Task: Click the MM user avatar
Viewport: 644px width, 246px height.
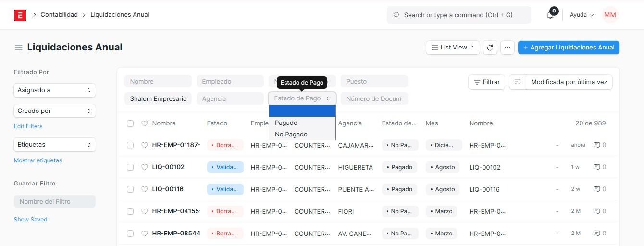Action: [609, 15]
